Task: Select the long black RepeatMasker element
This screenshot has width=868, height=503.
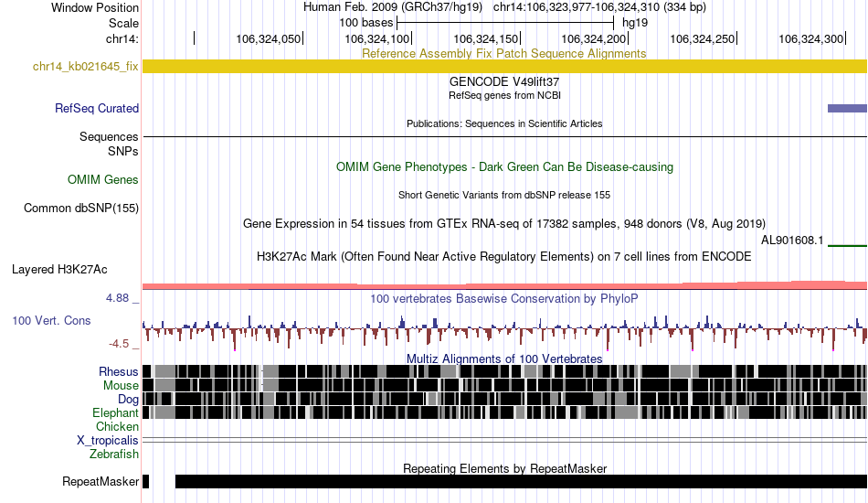Action: (521, 481)
